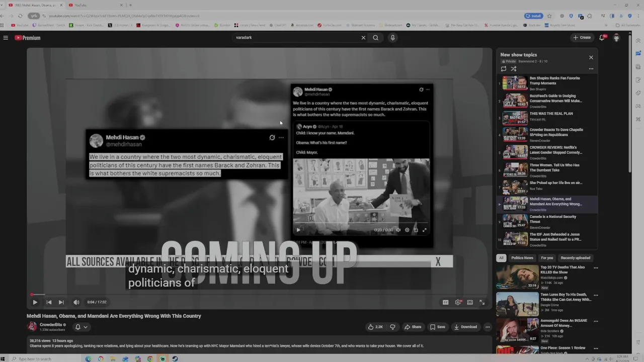
Task: Open the browser extensions puzzle icon
Action: pyautogui.click(x=589, y=16)
